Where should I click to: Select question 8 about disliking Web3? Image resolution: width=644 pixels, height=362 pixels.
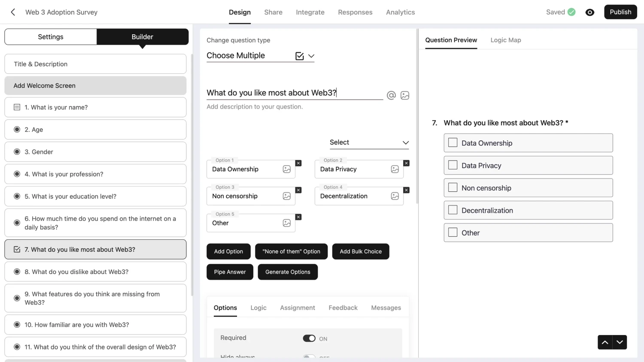95,271
